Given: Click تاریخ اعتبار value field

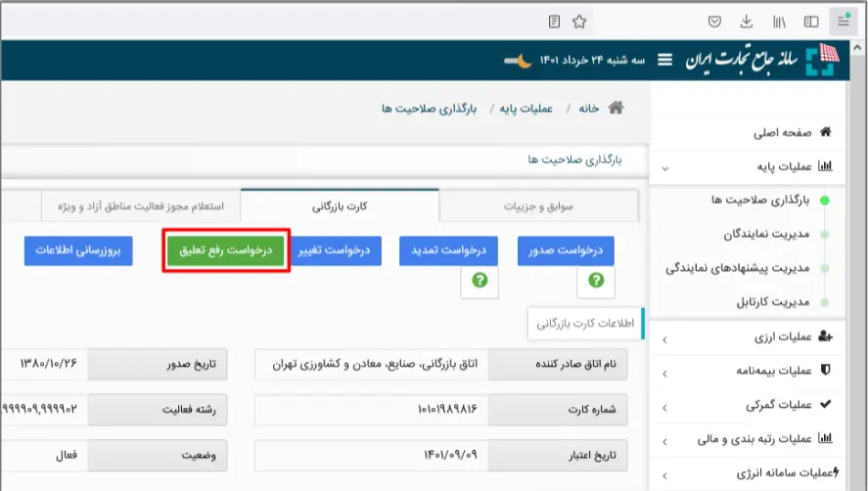Looking at the screenshot, I should (372, 455).
